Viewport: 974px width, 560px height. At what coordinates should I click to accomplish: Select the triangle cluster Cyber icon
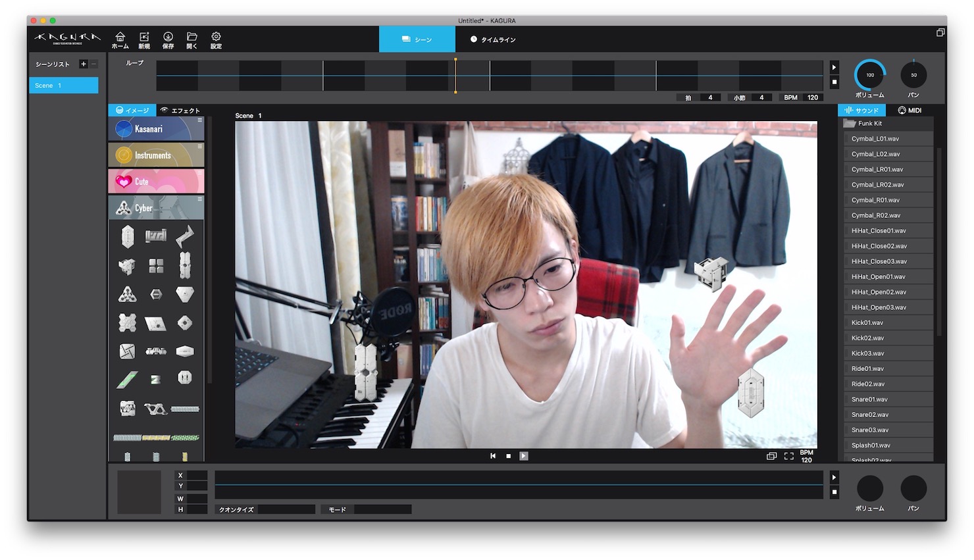pyautogui.click(x=127, y=294)
